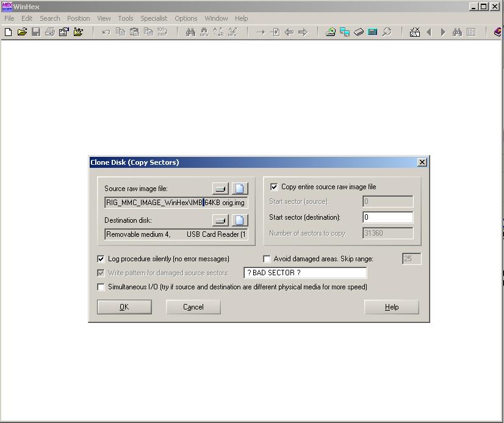Click the New file toolbar icon
This screenshot has width=504, height=423.
(x=9, y=32)
